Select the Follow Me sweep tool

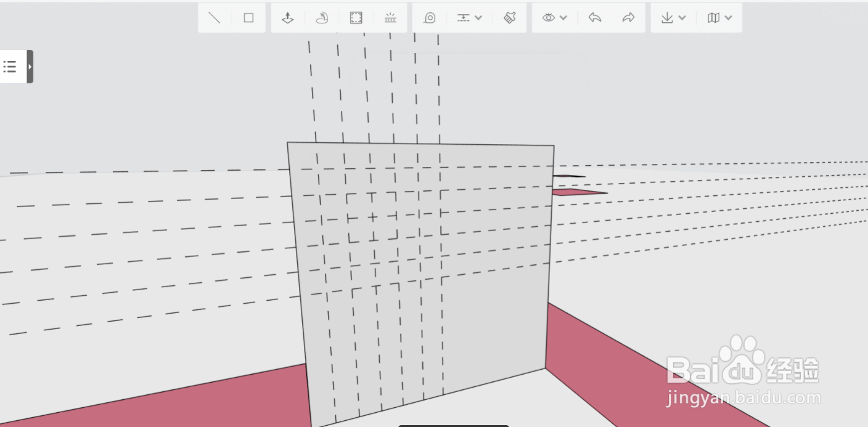click(322, 18)
